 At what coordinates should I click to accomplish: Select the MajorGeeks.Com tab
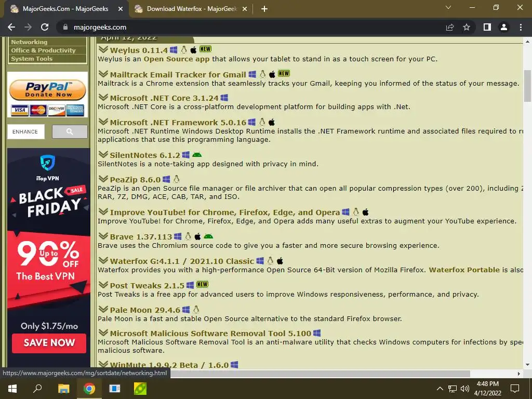coord(65,9)
